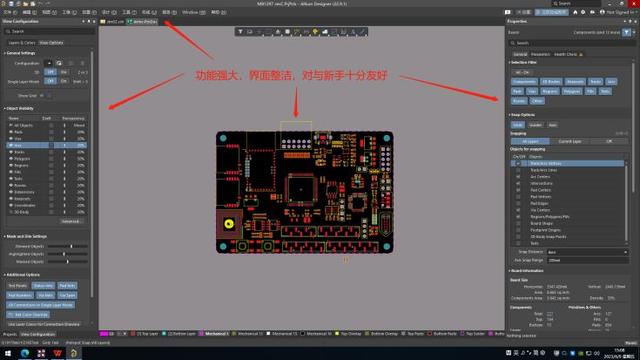Collapse the Selection Filter section
640x360 pixels.
(x=510, y=62)
